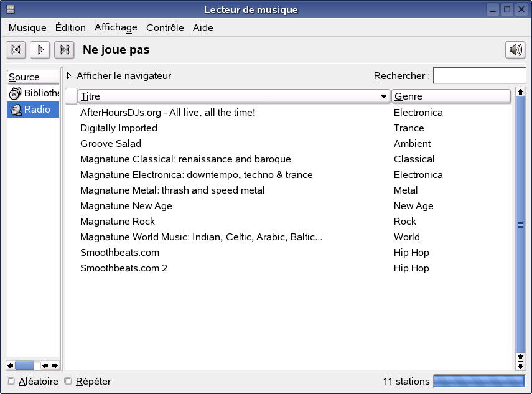Click the previous track button
The width and height of the screenshot is (532, 394).
tap(16, 50)
